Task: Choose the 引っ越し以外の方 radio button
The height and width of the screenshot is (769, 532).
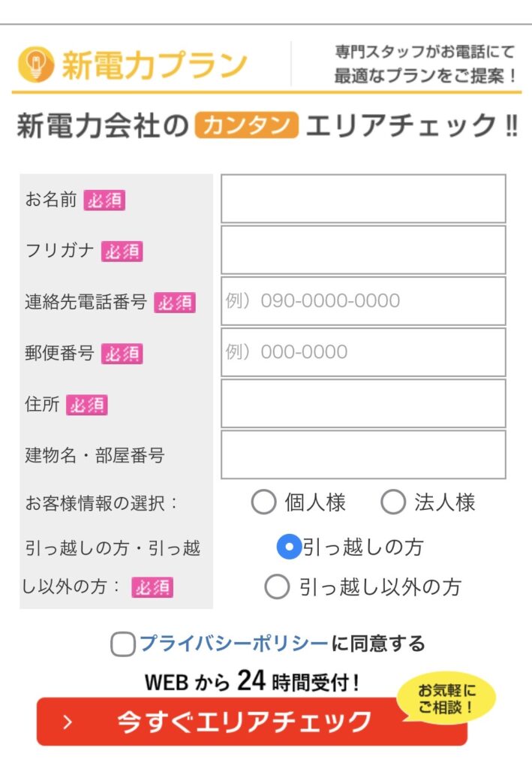Action: (x=277, y=587)
